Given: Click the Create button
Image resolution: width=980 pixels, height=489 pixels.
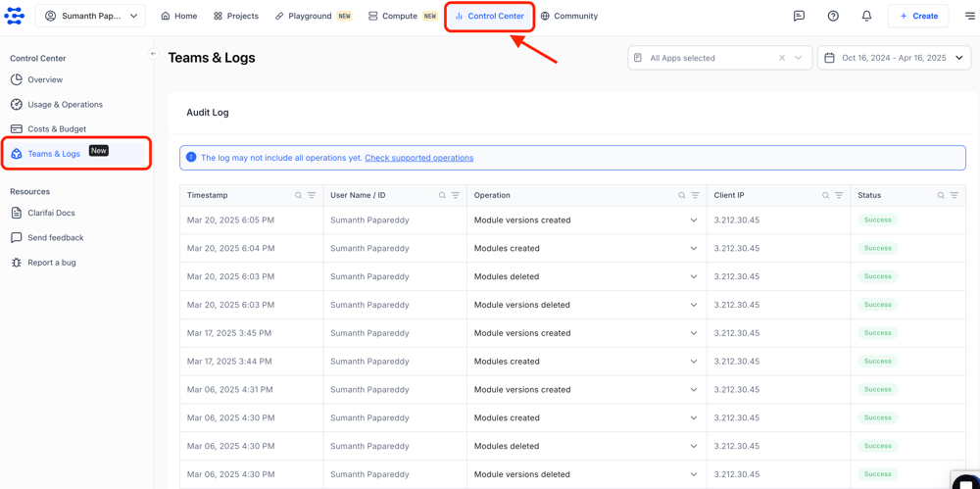Looking at the screenshot, I should click(x=918, y=16).
